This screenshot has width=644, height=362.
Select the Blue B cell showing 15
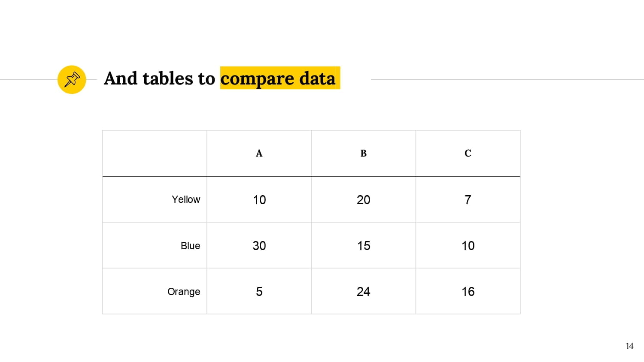coord(363,245)
